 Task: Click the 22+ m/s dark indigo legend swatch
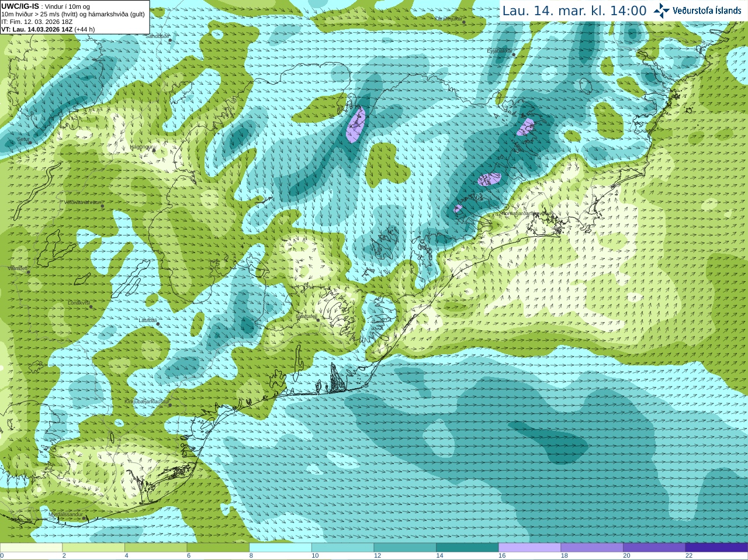click(716, 547)
